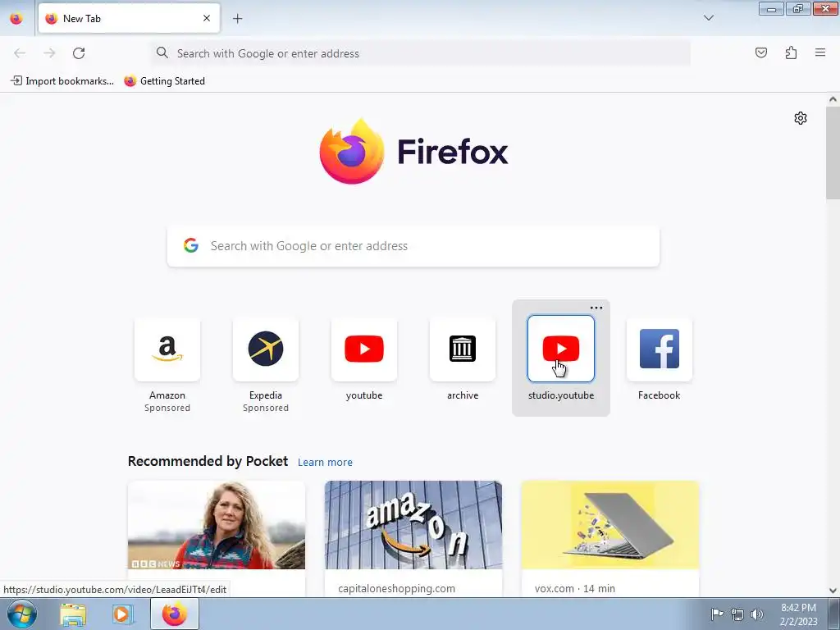
Task: Open the BBC News story thumbnail
Action: click(x=217, y=525)
